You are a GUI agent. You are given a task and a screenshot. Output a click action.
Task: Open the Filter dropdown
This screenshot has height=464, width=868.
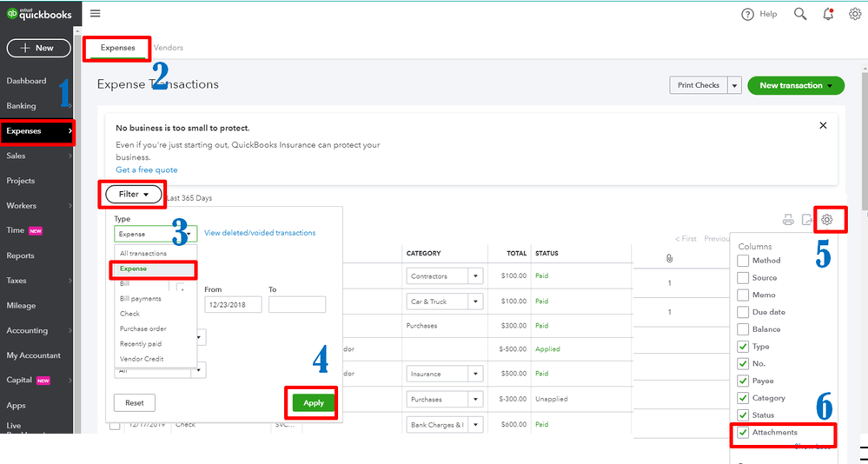133,195
